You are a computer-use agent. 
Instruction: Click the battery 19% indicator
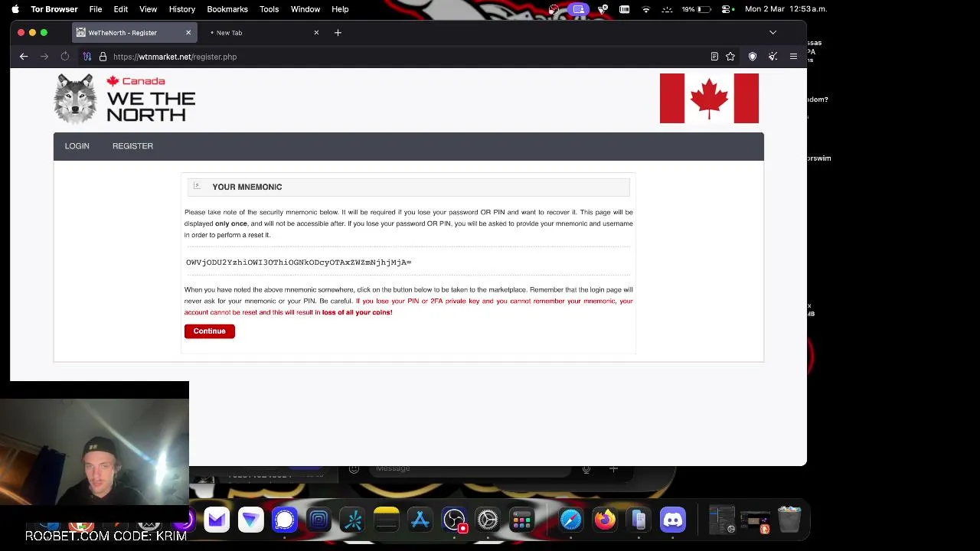point(696,9)
